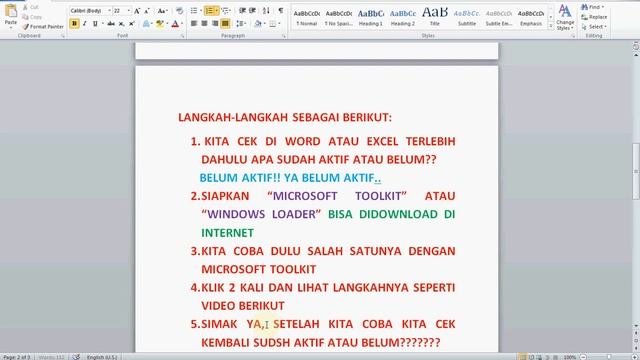Apply the Subtle Emphasis style
640x360 pixels.
tap(499, 18)
